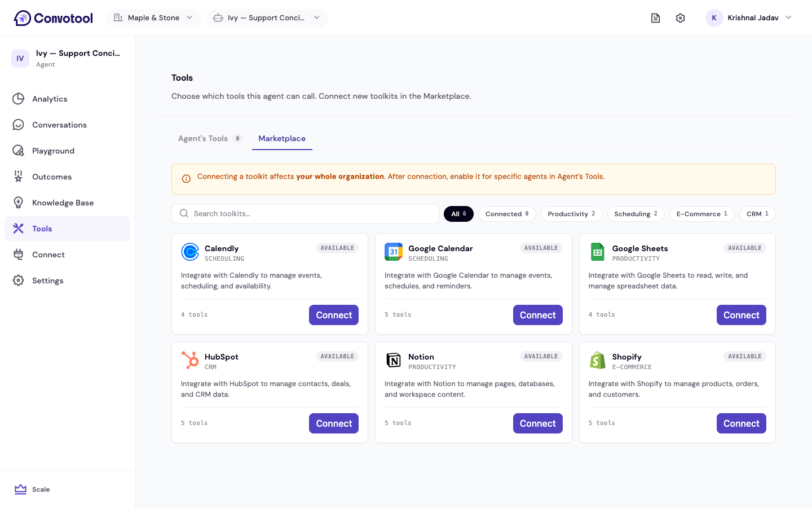812x508 pixels.
Task: Filter toolkits by All
Action: [x=458, y=214]
